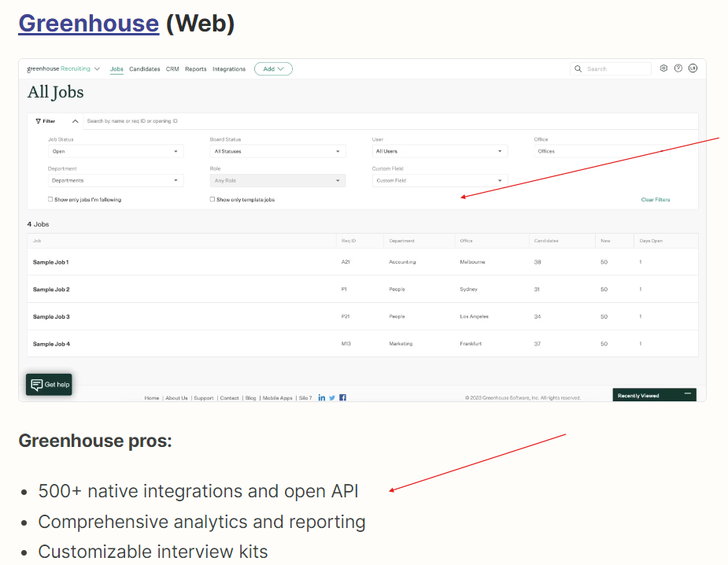Image resolution: width=728 pixels, height=565 pixels.
Task: Go to the CRM tab
Action: click(172, 69)
